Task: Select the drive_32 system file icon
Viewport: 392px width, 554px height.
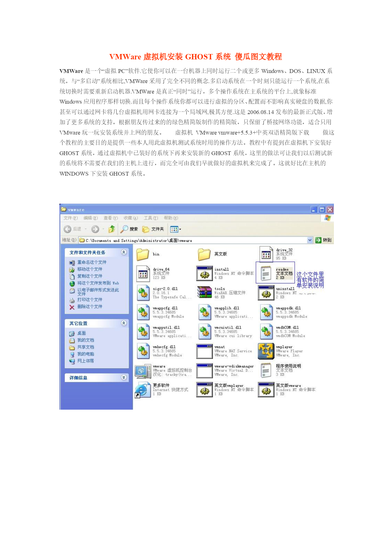Action: [266, 254]
